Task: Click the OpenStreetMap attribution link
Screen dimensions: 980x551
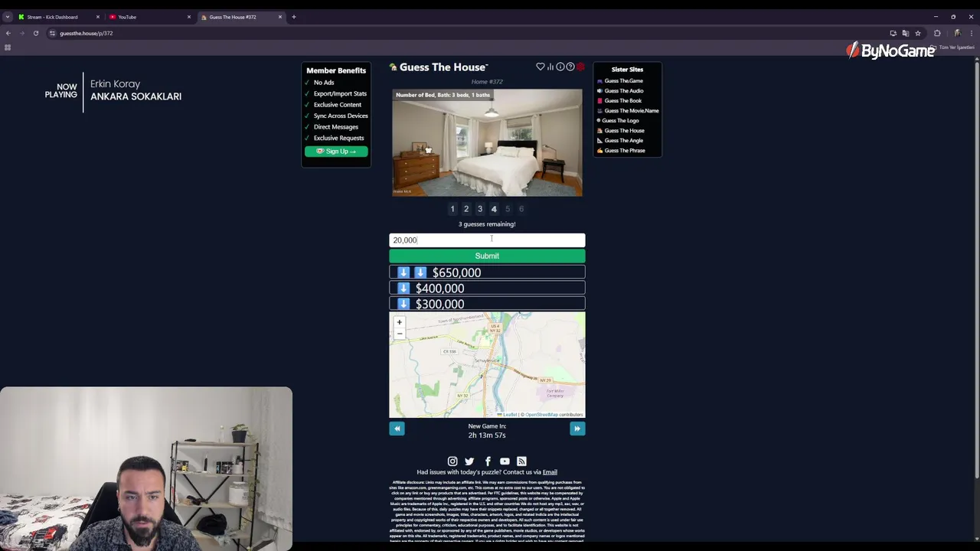Action: [x=541, y=415]
